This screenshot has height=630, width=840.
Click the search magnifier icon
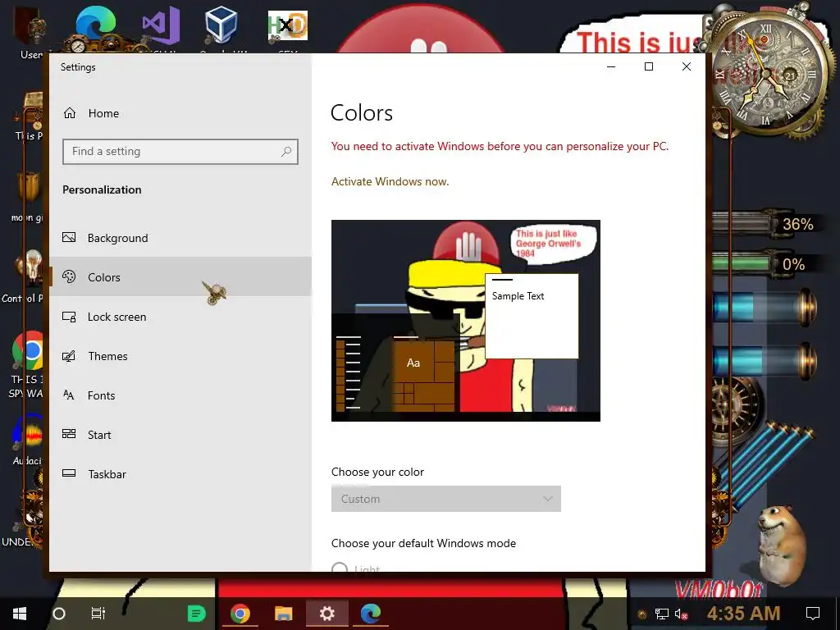[286, 152]
